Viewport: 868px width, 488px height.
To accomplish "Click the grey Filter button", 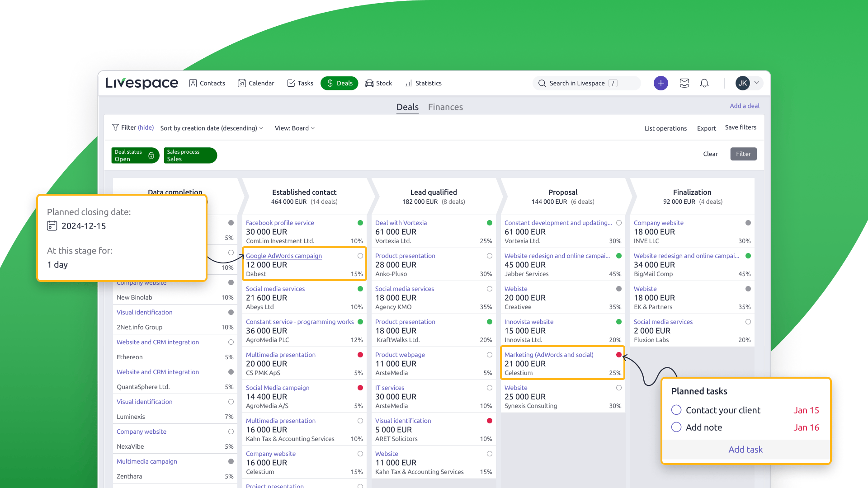I will click(x=743, y=154).
